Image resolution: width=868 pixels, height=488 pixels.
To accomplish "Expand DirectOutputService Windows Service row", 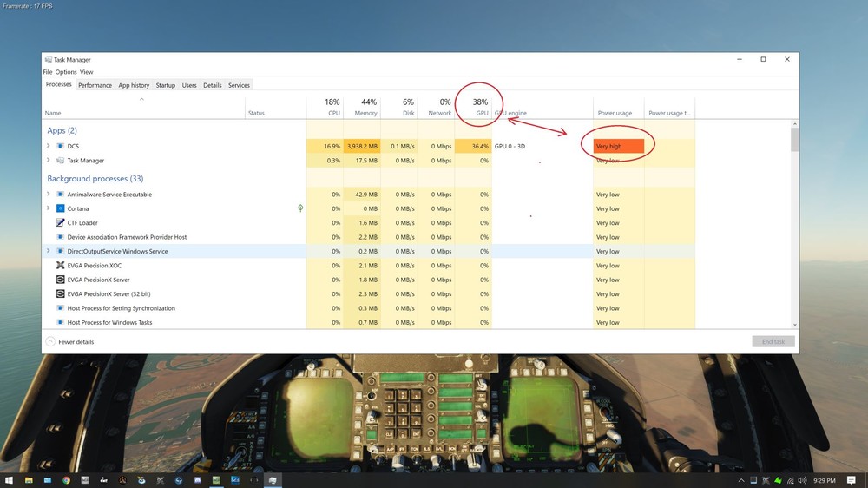I will point(48,251).
